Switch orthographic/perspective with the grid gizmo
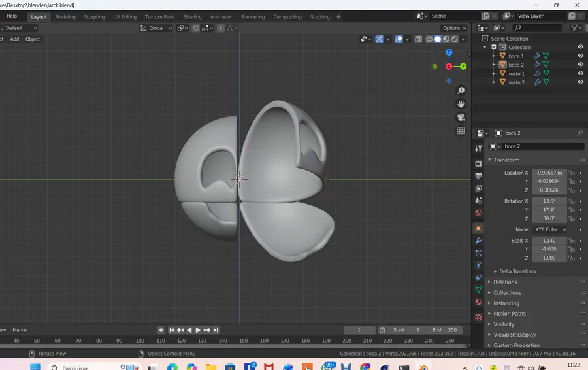Screen dimensions: 588x370 [x=461, y=131]
